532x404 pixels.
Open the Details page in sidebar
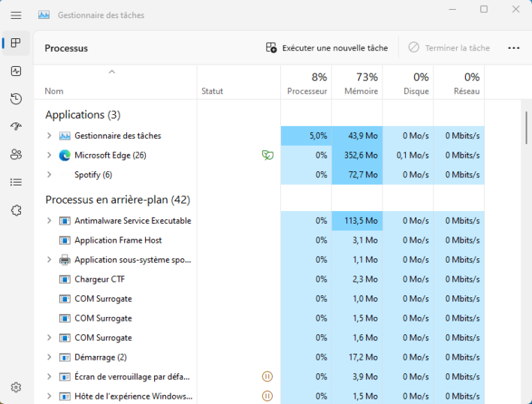point(16,182)
